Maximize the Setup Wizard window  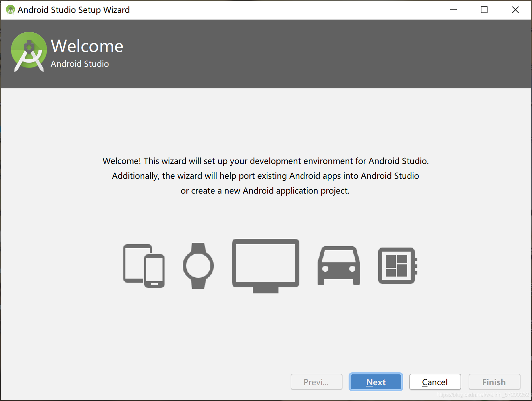click(x=484, y=10)
